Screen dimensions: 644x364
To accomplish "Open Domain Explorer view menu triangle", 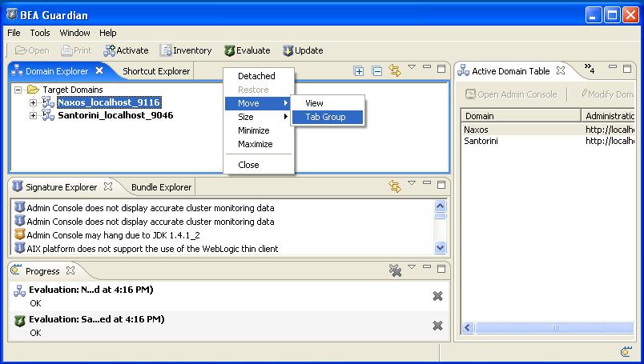I will tap(412, 67).
